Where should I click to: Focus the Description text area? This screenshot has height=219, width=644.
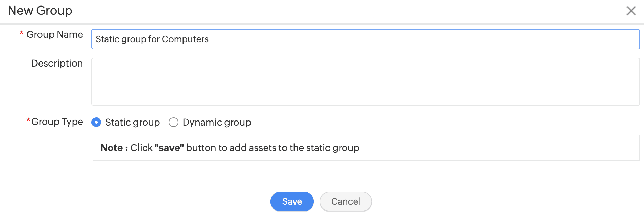click(365, 82)
